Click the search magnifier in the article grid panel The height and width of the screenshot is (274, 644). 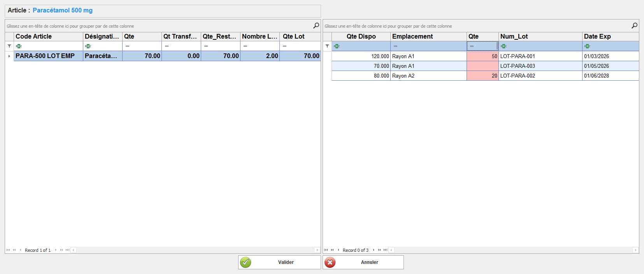[x=316, y=26]
